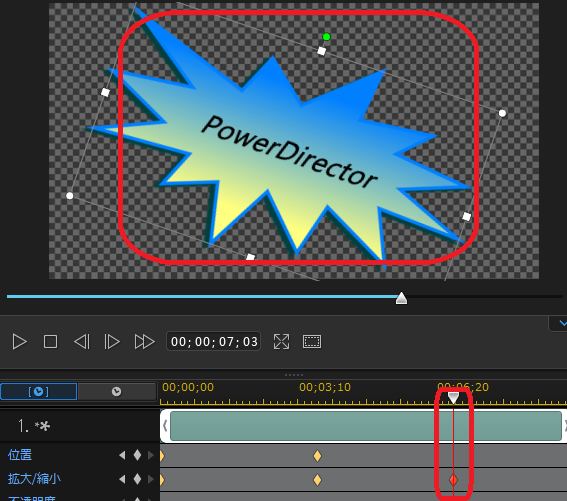
Task: Click the PowerDirector text in shape
Action: pos(289,152)
